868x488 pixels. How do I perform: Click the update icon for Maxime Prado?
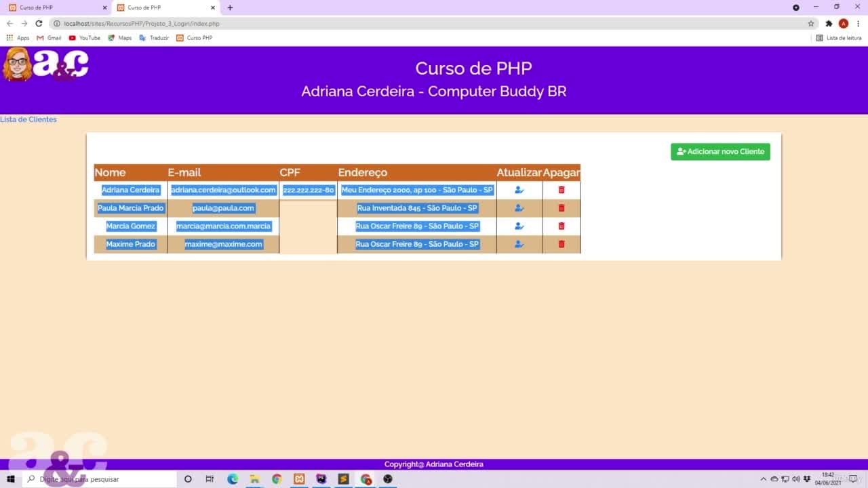(519, 244)
